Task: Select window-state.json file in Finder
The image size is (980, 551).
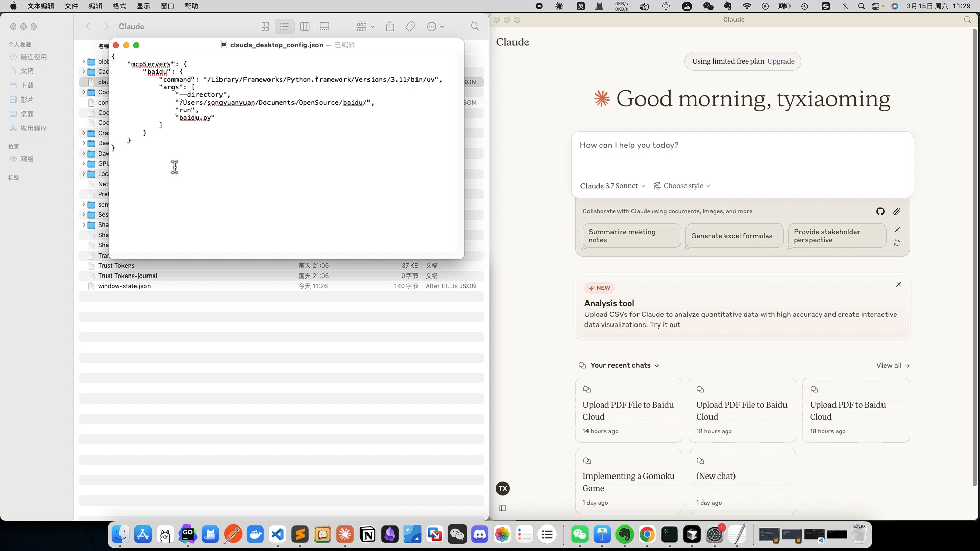Action: tap(281, 286)
